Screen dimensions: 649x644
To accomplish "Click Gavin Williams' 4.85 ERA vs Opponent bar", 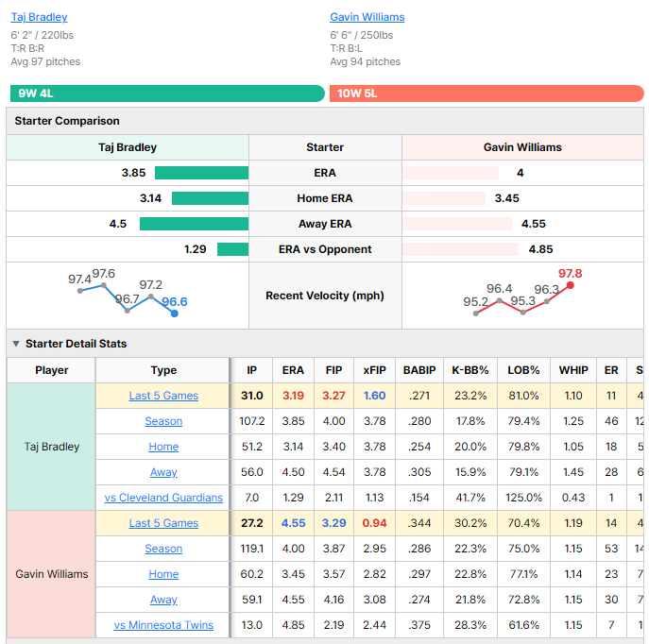I will [x=460, y=249].
